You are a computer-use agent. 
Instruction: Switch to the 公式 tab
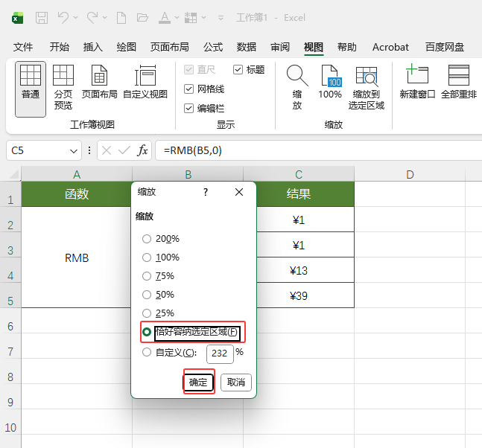[213, 47]
